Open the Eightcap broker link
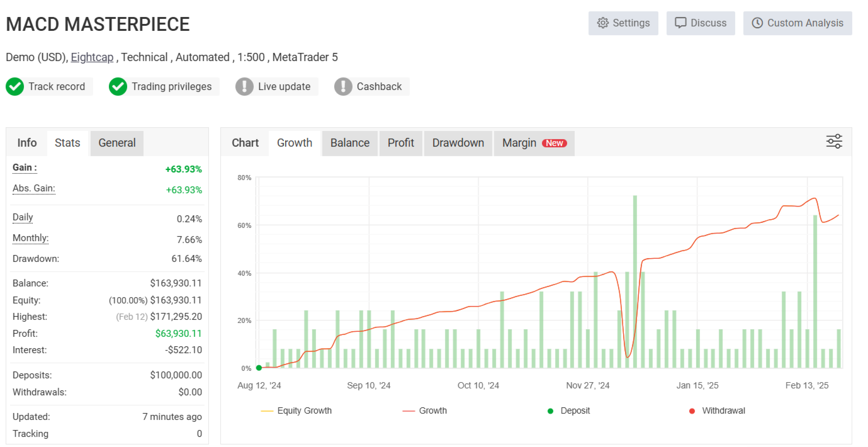 click(92, 57)
